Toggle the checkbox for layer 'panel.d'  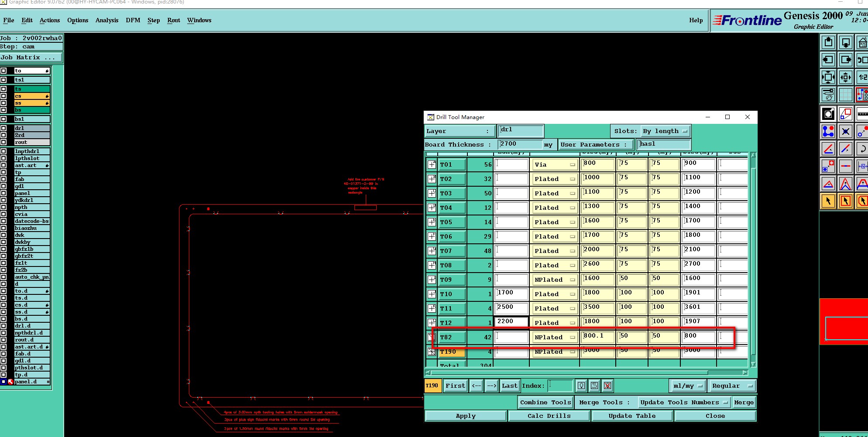(x=3, y=382)
